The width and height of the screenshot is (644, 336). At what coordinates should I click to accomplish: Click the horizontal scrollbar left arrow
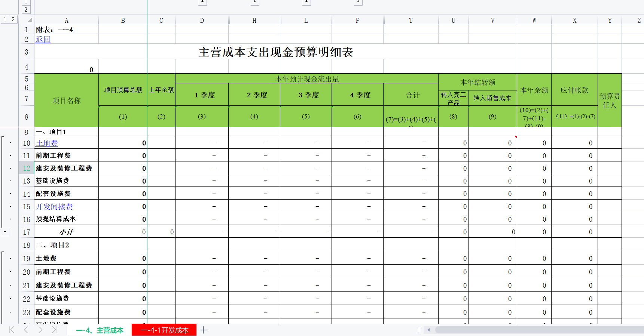428,330
